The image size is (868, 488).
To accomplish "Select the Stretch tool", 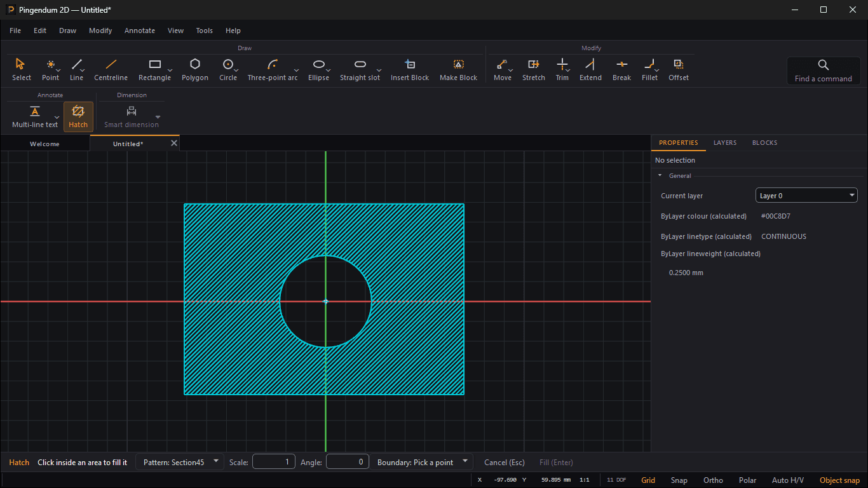I will [533, 70].
